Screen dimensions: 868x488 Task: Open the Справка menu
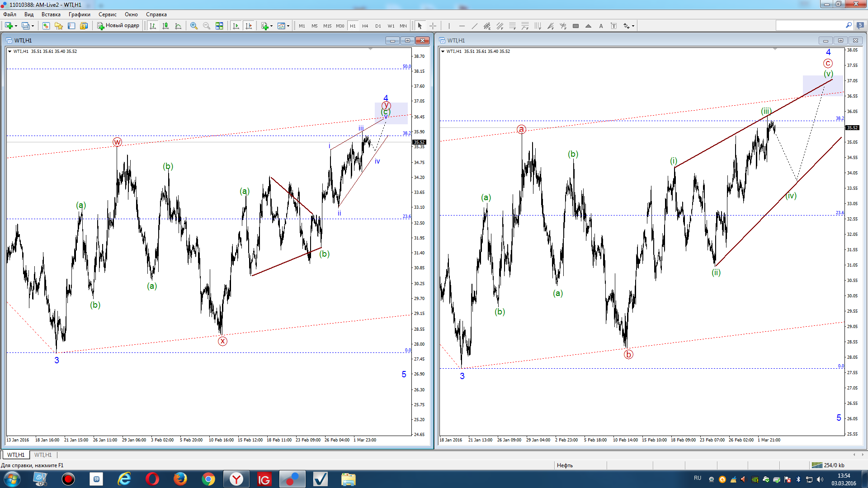pyautogui.click(x=156, y=14)
